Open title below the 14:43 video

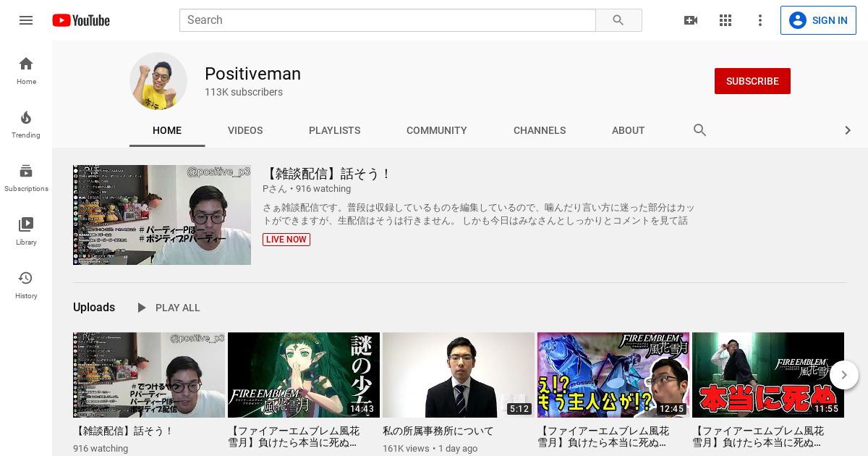[294, 436]
